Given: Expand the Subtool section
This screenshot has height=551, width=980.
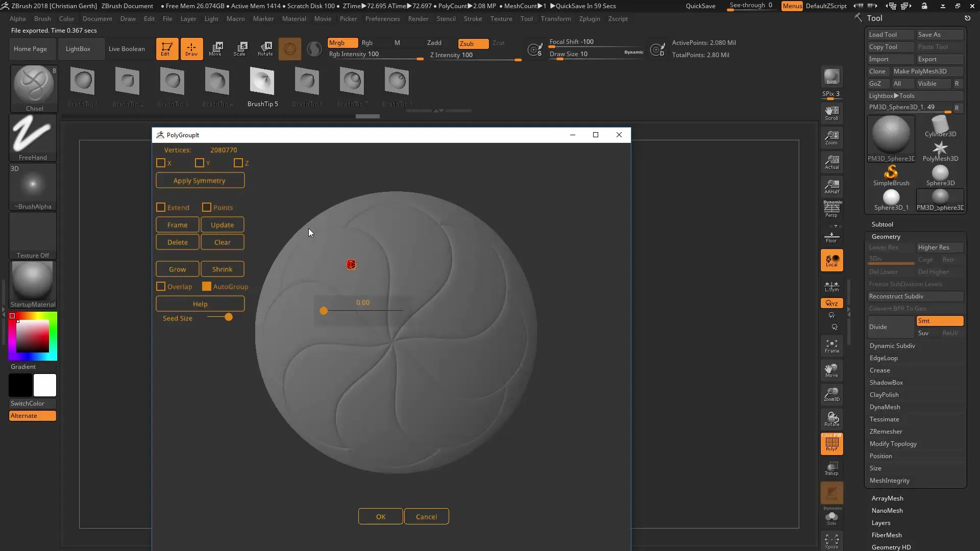Looking at the screenshot, I should click(882, 224).
